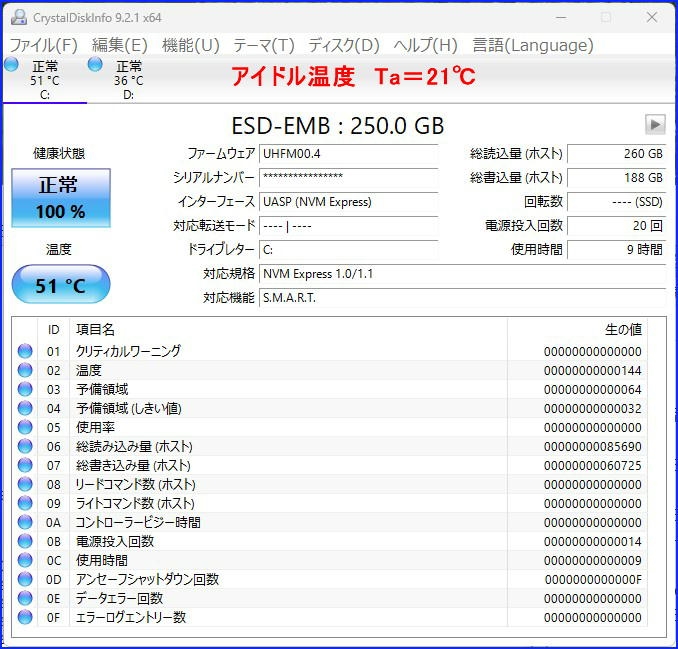This screenshot has height=649, width=678.
Task: Select the D: drive status orb
Action: pyautogui.click(x=95, y=64)
